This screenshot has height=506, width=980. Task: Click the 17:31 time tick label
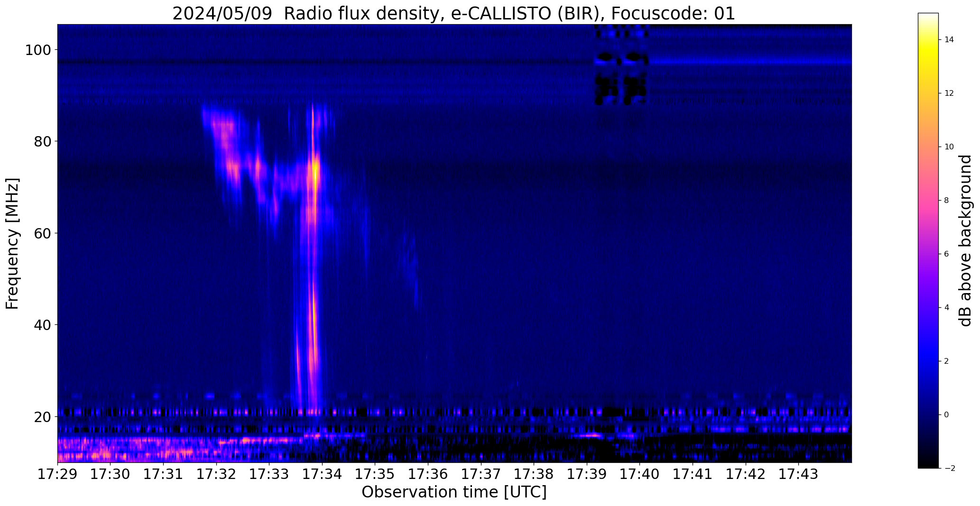[x=164, y=474]
